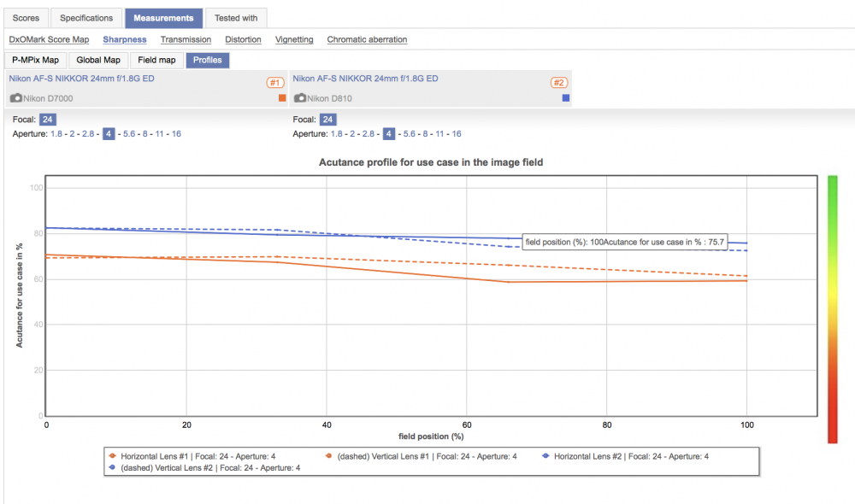This screenshot has height=504, width=855.
Task: View the Distortion measurements link
Action: 243,39
